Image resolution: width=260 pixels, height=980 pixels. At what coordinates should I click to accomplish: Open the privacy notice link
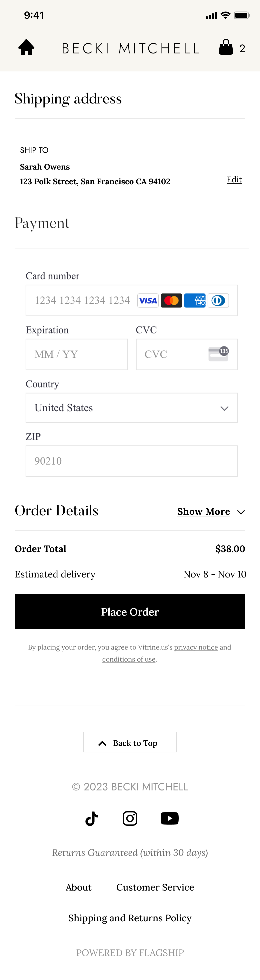(196, 647)
